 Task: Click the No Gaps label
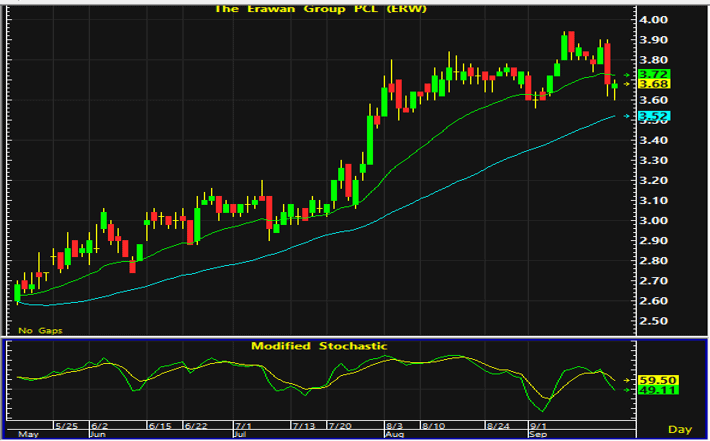tap(40, 331)
